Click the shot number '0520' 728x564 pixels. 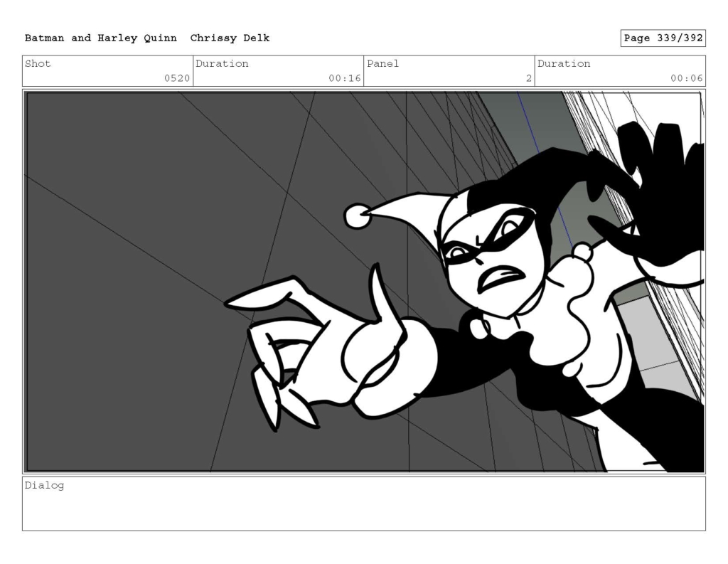point(177,78)
